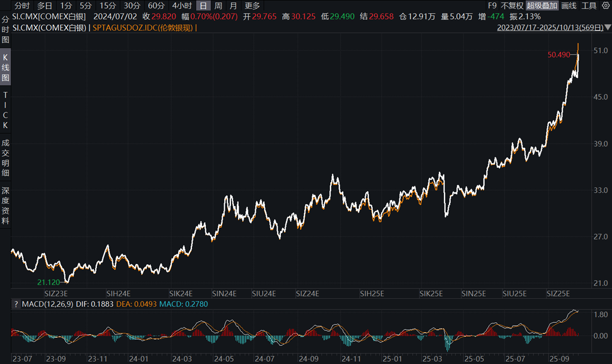Click the SPTAGUSDOZ.IDC 伦敦银现 overlay label
The image size is (612, 364).
[144, 27]
